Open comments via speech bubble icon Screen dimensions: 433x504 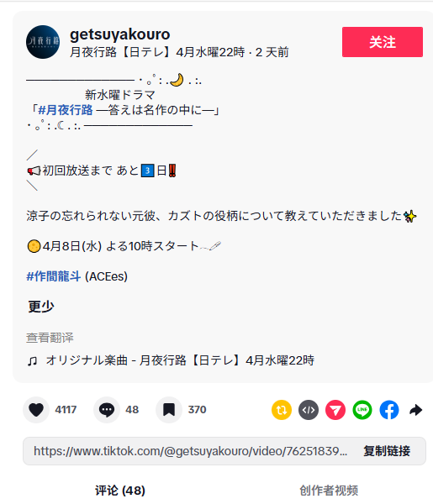[x=107, y=410]
